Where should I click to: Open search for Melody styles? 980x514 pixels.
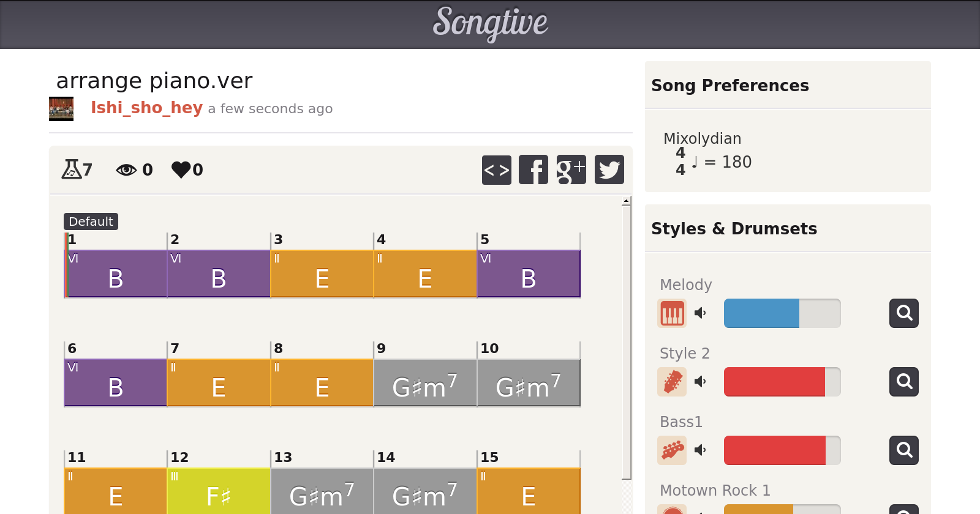[904, 313]
